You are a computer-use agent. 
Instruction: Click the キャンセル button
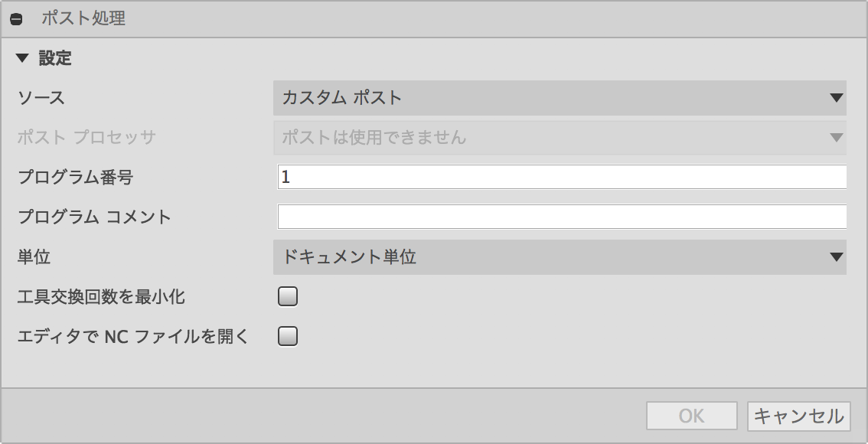(x=799, y=416)
